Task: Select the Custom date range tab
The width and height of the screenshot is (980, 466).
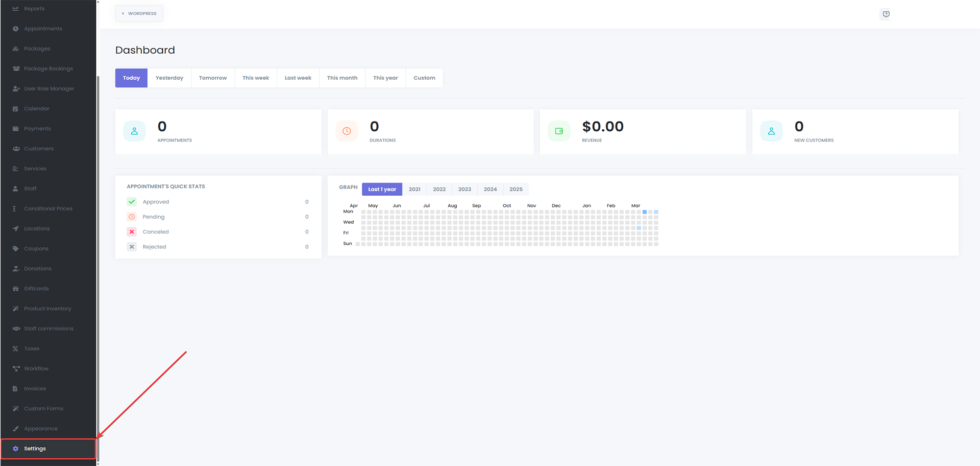Action: [x=424, y=78]
